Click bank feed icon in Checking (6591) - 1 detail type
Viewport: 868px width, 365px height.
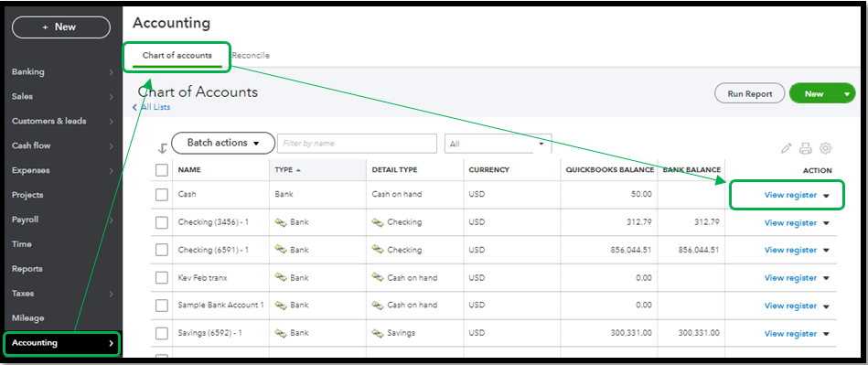tap(378, 250)
